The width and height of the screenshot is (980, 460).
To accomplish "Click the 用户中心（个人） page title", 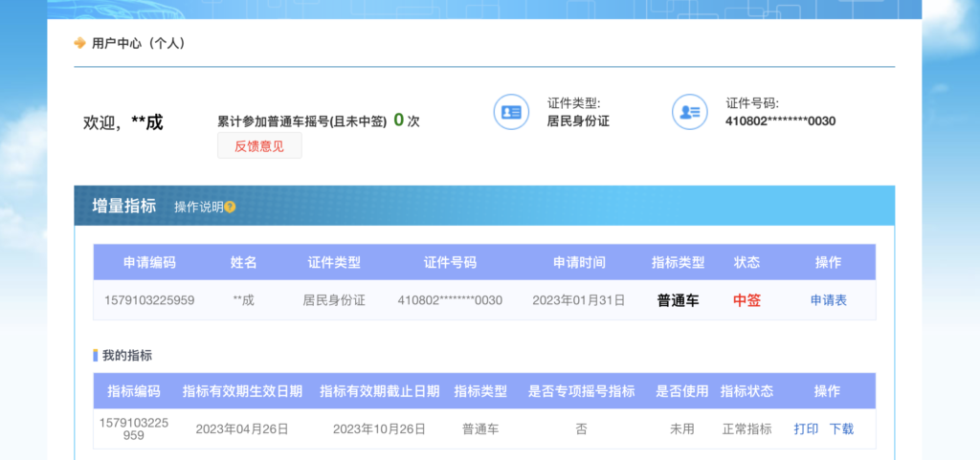I will (138, 43).
